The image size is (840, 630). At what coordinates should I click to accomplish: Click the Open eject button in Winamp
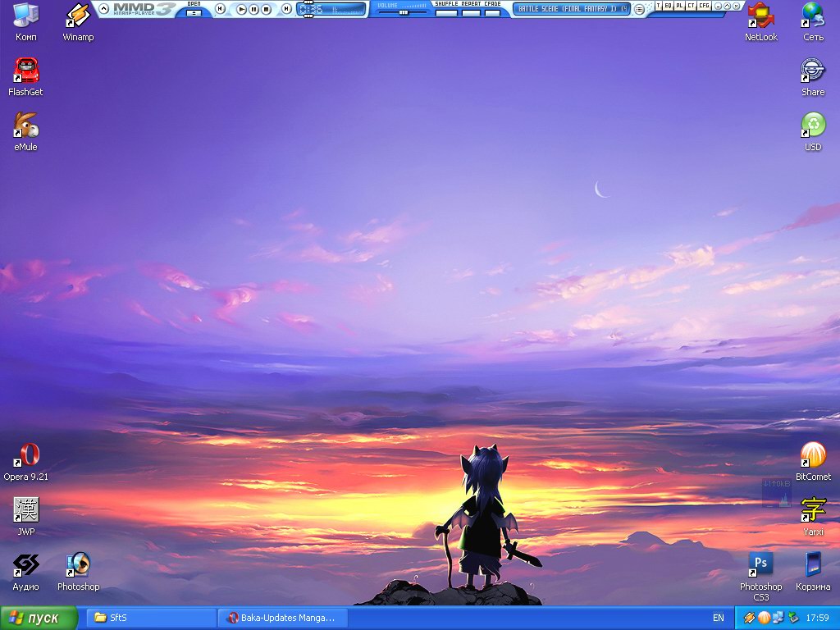point(194,12)
